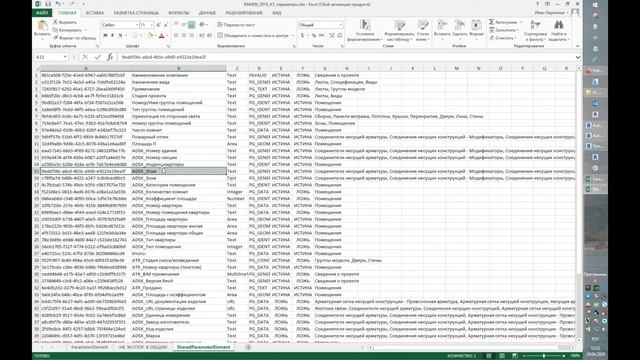Open the Fill (Заполнить) dropdown
Image resolution: width=640 pixels, height=360 pixels.
(504, 30)
